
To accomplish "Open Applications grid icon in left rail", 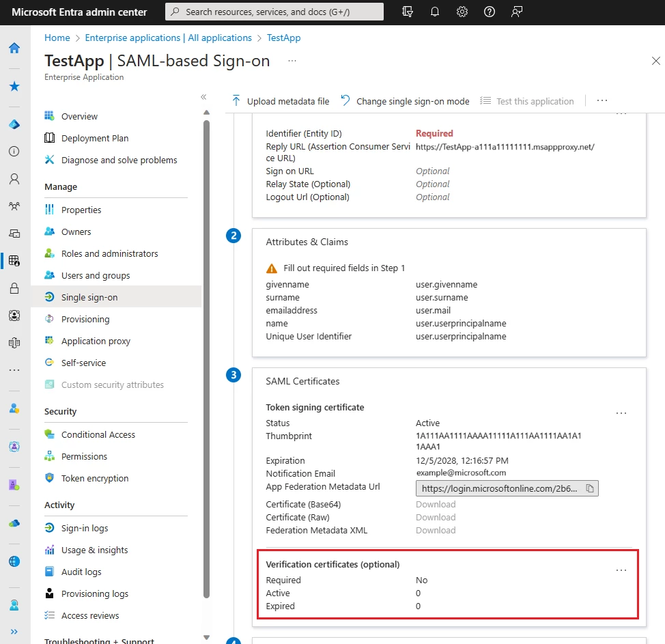I will pyautogui.click(x=14, y=260).
